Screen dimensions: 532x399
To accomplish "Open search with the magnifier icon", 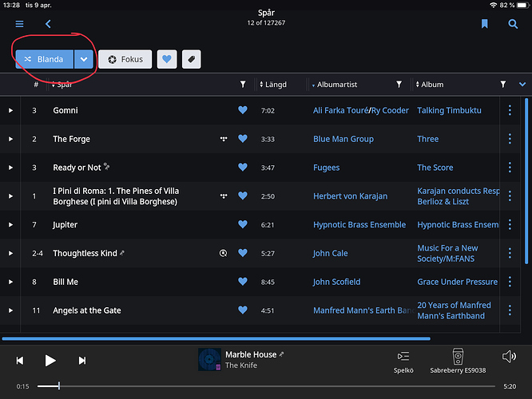I will point(513,24).
